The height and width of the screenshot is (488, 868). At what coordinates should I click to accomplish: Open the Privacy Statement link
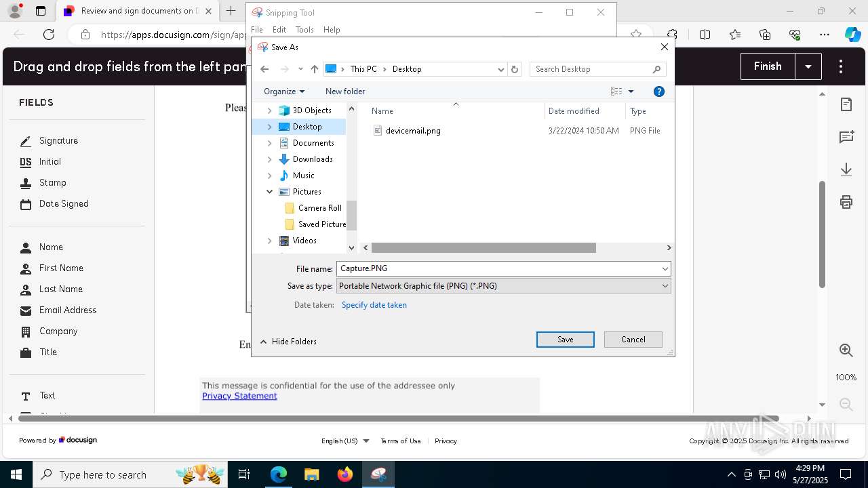(x=239, y=396)
